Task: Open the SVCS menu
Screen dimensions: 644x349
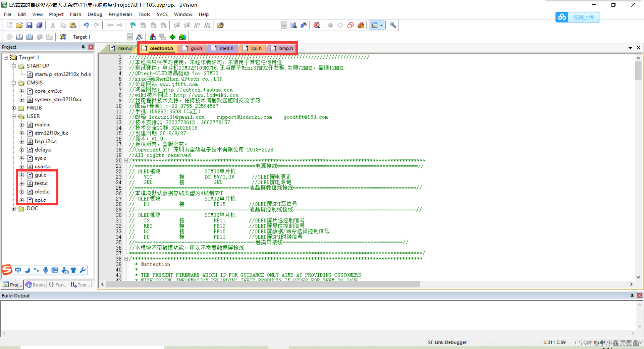Action: coord(162,14)
